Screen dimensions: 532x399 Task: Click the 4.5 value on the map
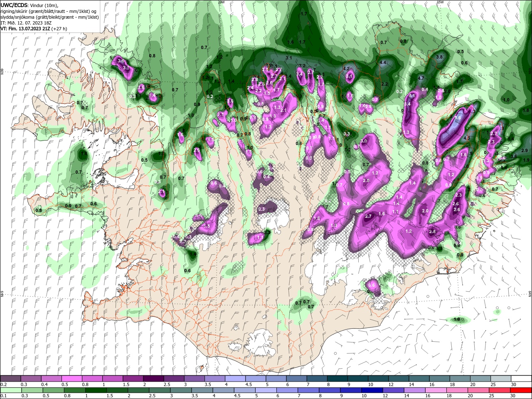pos(467,138)
